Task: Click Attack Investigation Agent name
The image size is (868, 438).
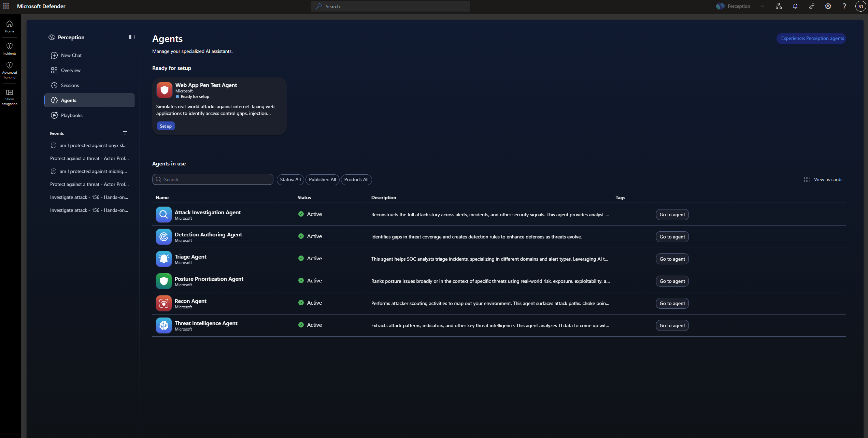Action: point(208,212)
